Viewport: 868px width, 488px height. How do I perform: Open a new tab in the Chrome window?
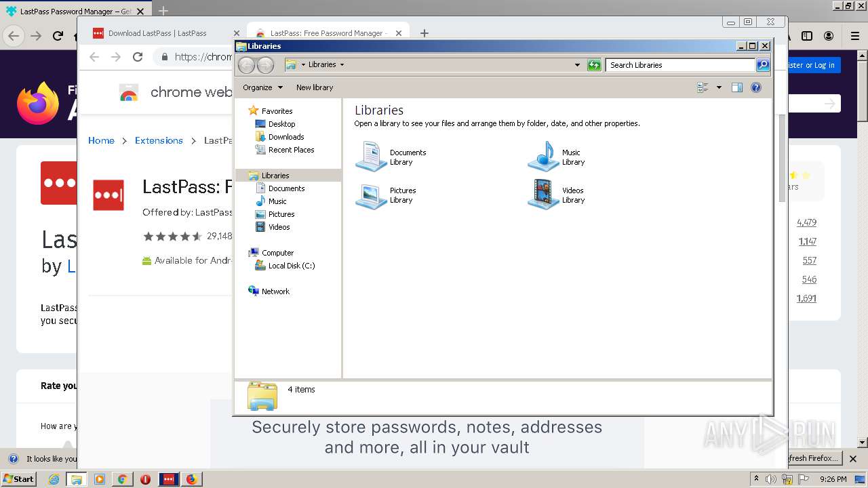coord(424,33)
